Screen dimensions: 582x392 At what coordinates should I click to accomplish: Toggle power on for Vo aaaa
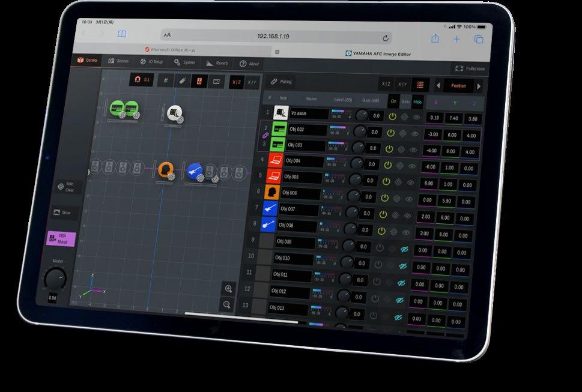click(x=392, y=116)
